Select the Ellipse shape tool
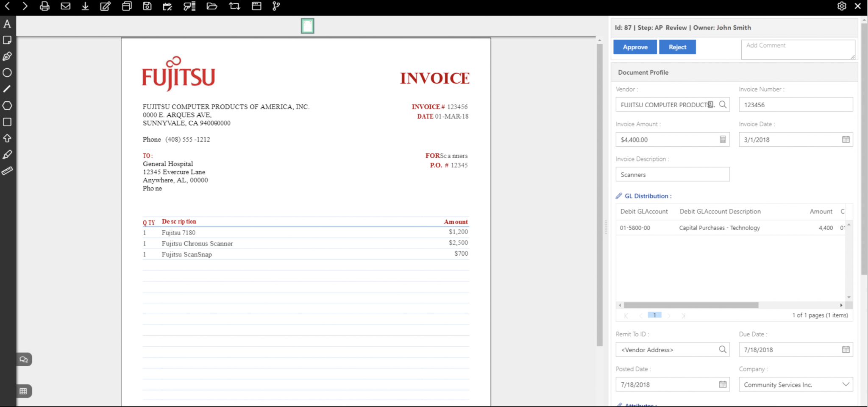The height and width of the screenshot is (407, 868). (x=7, y=73)
